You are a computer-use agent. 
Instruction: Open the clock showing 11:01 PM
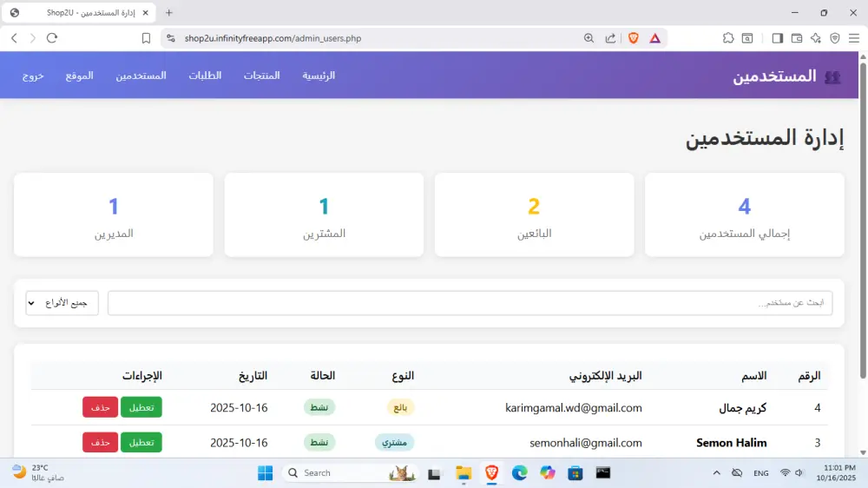[836, 472]
